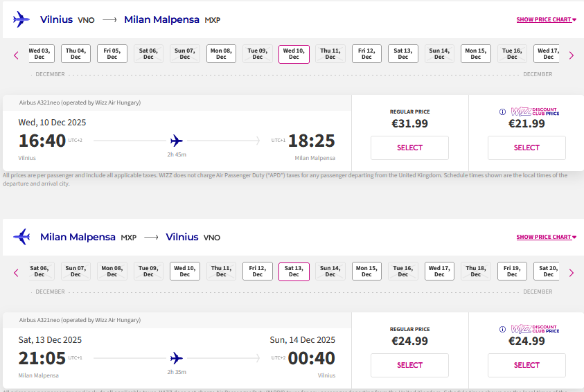Click the plane icon on the 2h 45m route
The width and height of the screenshot is (584, 392).
pos(176,141)
